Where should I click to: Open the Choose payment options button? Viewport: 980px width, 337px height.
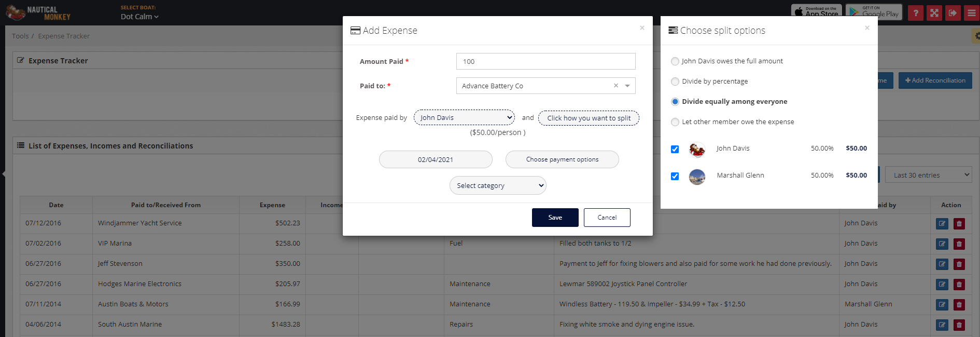tap(562, 159)
